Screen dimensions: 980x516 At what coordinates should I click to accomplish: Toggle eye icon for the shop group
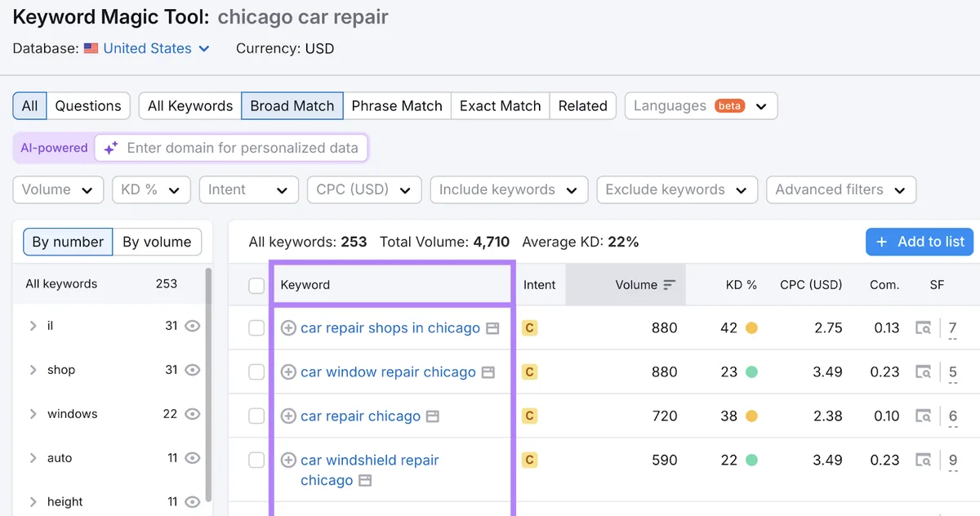pyautogui.click(x=192, y=370)
